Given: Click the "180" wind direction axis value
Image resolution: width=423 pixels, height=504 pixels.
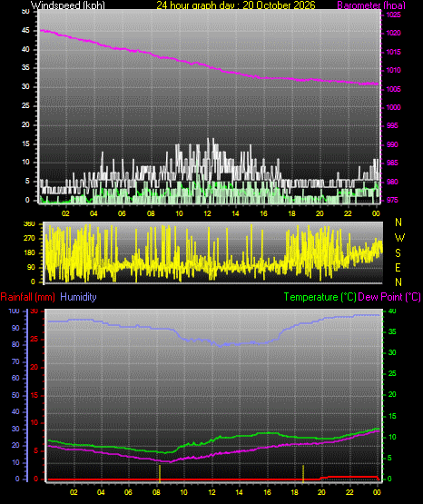Looking at the screenshot, I should click(29, 253).
